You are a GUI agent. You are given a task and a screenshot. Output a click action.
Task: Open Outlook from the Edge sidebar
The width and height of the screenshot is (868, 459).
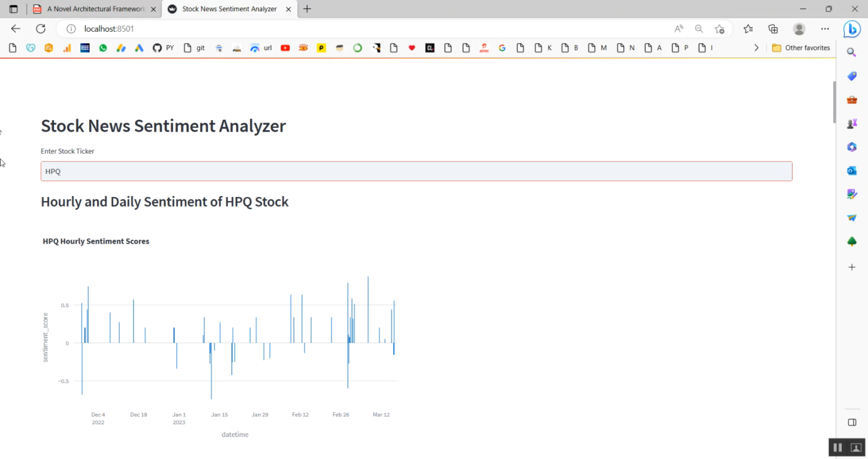click(852, 171)
